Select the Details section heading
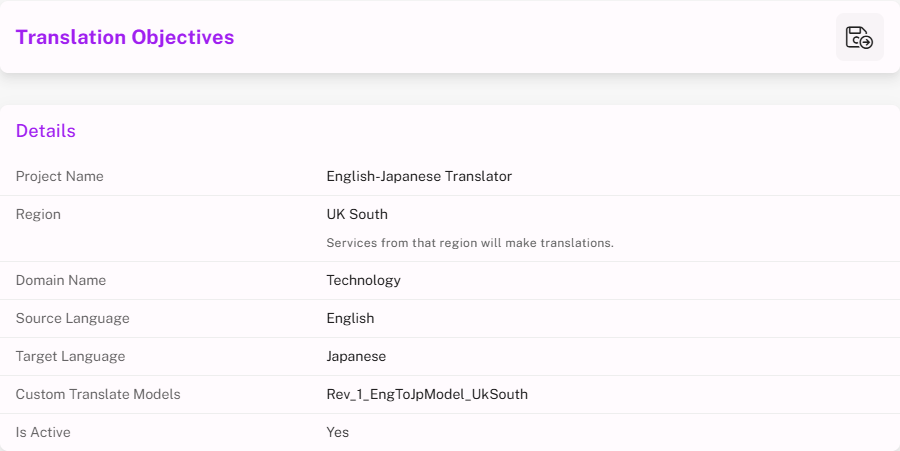900x451 pixels. [x=46, y=131]
